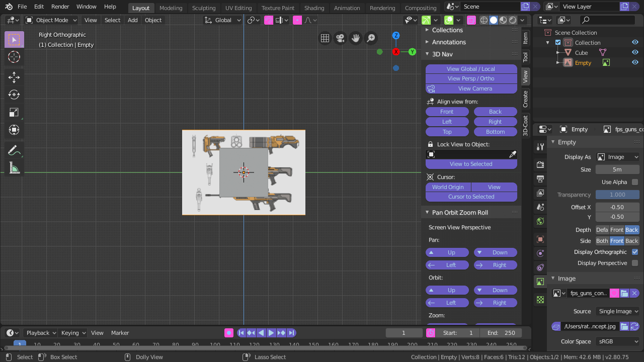Switch to Shading workspace tab
This screenshot has width=644, height=362.
click(314, 8)
